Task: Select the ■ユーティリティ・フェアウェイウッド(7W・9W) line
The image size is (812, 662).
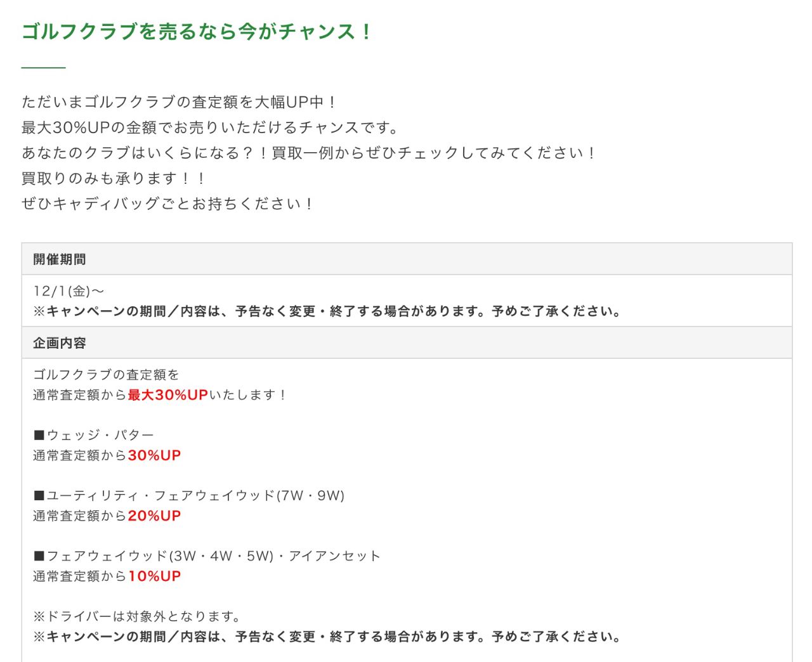Action: [189, 495]
